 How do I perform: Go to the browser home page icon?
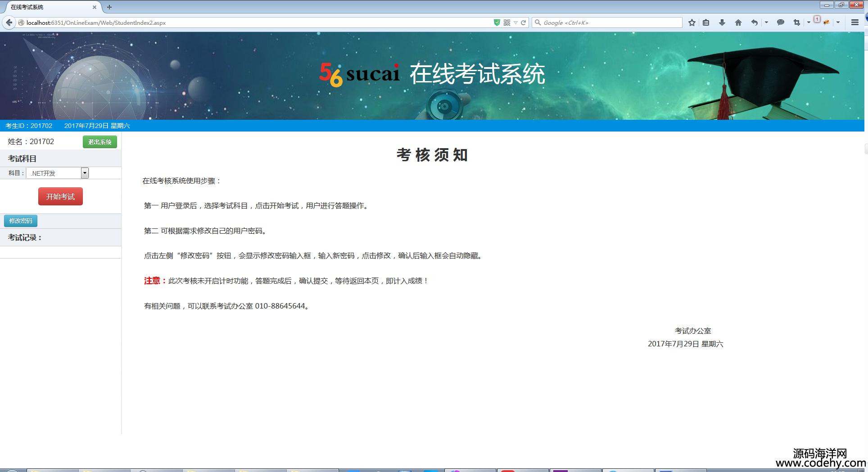coord(738,23)
